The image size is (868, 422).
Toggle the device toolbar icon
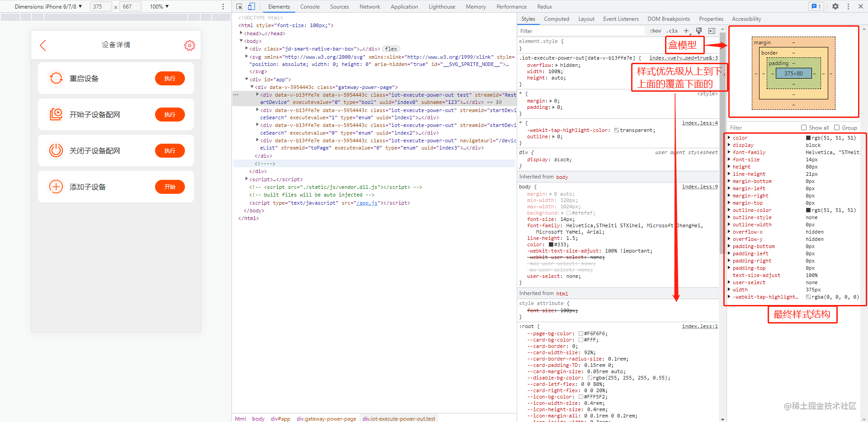[x=251, y=6]
